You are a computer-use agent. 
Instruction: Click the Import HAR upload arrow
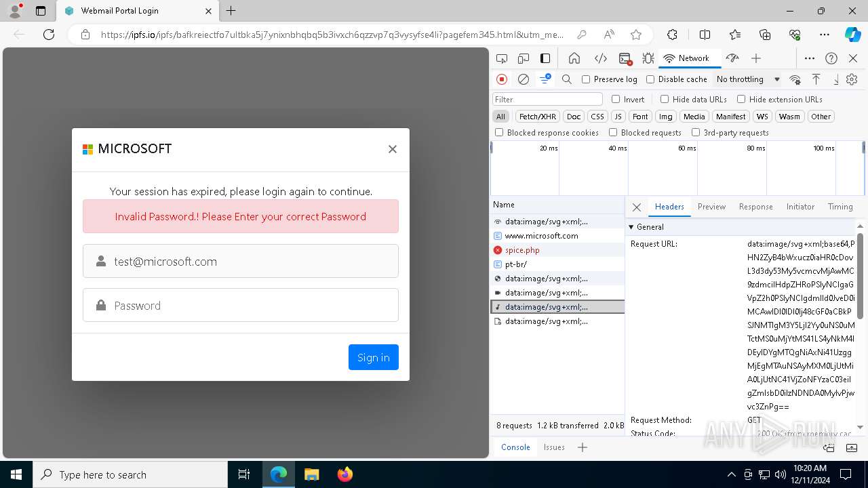click(x=816, y=79)
